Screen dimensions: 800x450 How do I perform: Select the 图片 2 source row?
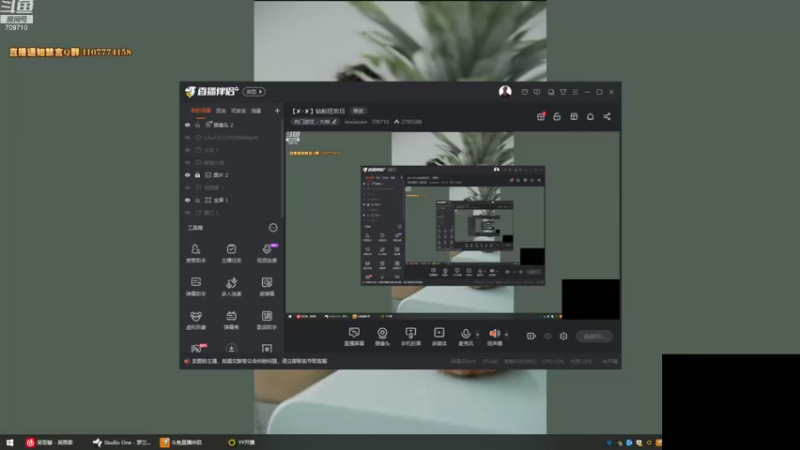pyautogui.click(x=232, y=175)
